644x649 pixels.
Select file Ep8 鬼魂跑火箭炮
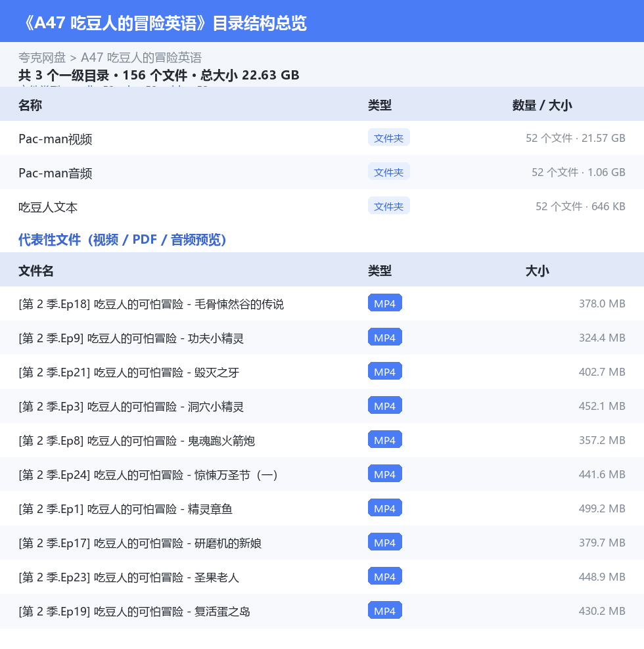tap(322, 440)
